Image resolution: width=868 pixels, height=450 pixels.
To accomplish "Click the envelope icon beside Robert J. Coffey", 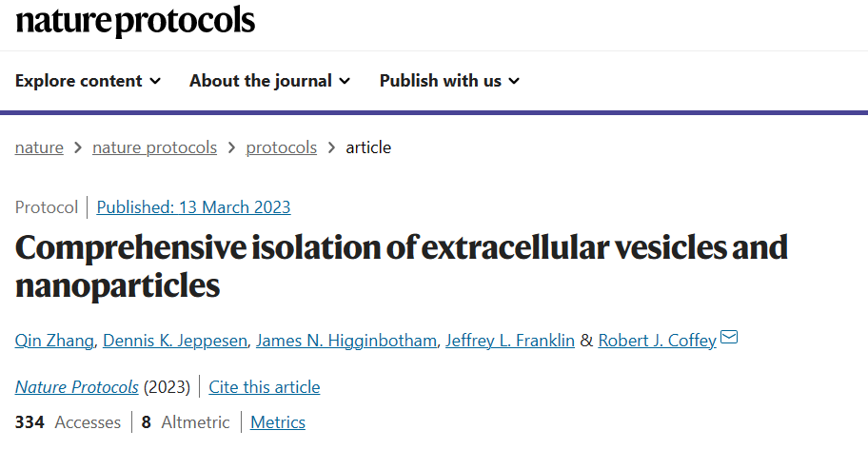I will [x=729, y=337].
